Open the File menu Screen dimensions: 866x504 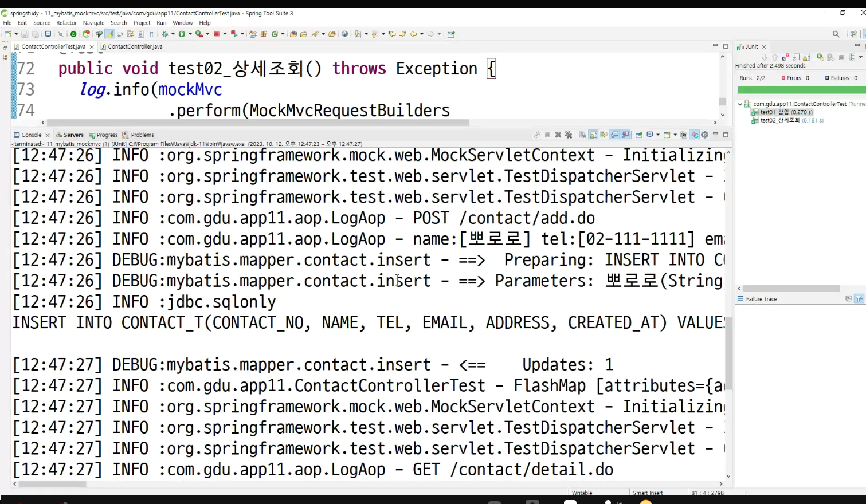[x=7, y=23]
